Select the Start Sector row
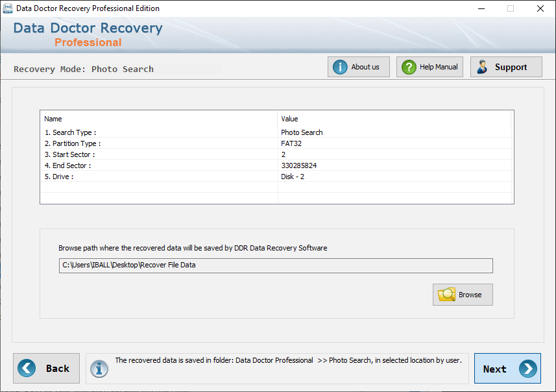This screenshot has width=556, height=392. coord(276,154)
